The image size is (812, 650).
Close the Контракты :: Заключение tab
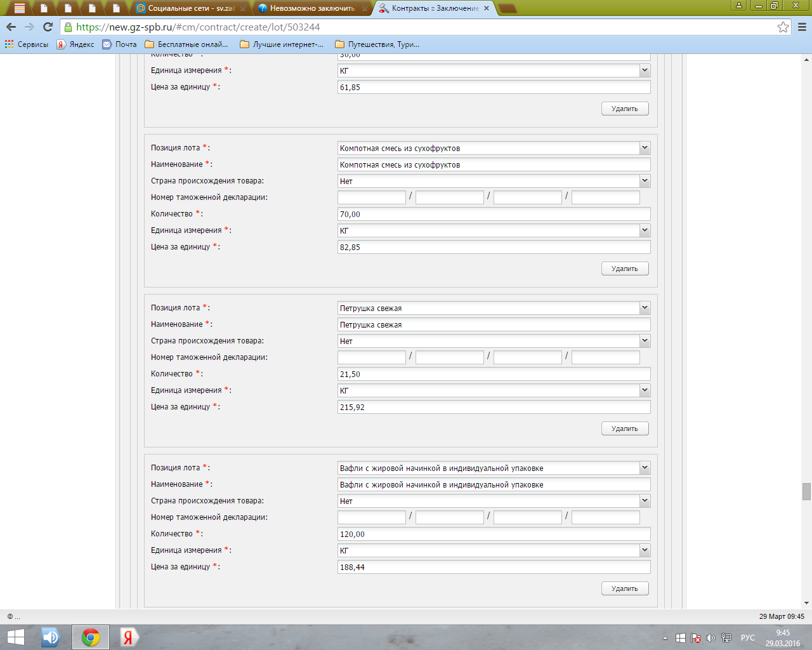(487, 8)
